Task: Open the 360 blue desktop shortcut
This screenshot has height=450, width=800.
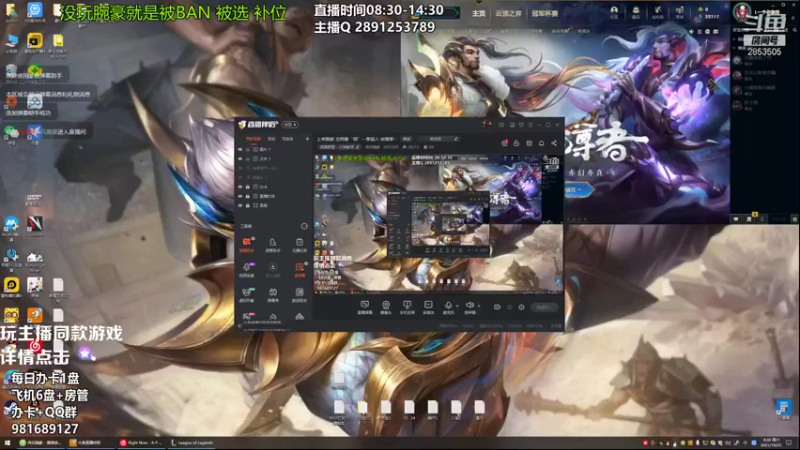Action: tap(35, 10)
